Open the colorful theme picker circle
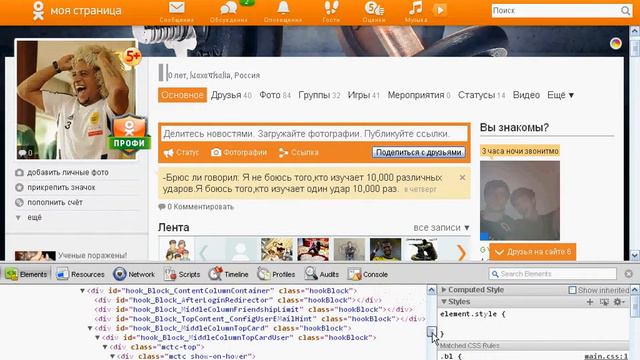Screen dimensions: 640x360 [616, 43]
